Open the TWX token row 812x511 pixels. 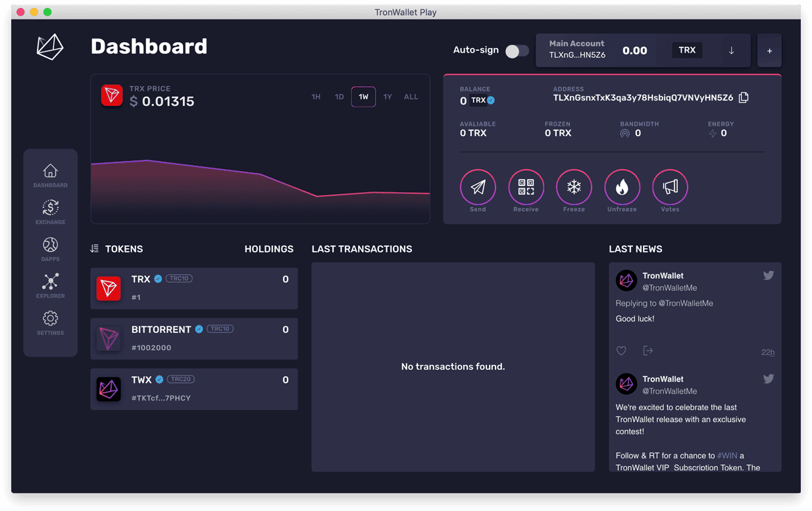pyautogui.click(x=194, y=389)
